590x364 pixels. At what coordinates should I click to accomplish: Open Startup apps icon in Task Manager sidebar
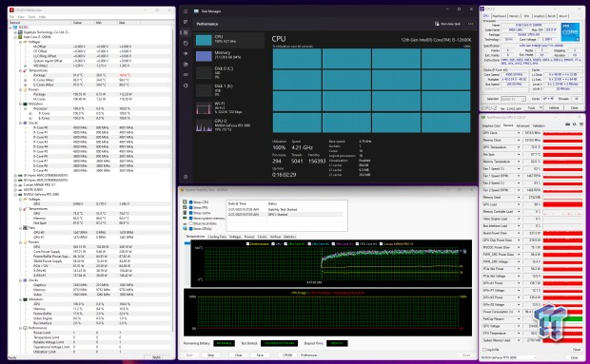tap(186, 54)
